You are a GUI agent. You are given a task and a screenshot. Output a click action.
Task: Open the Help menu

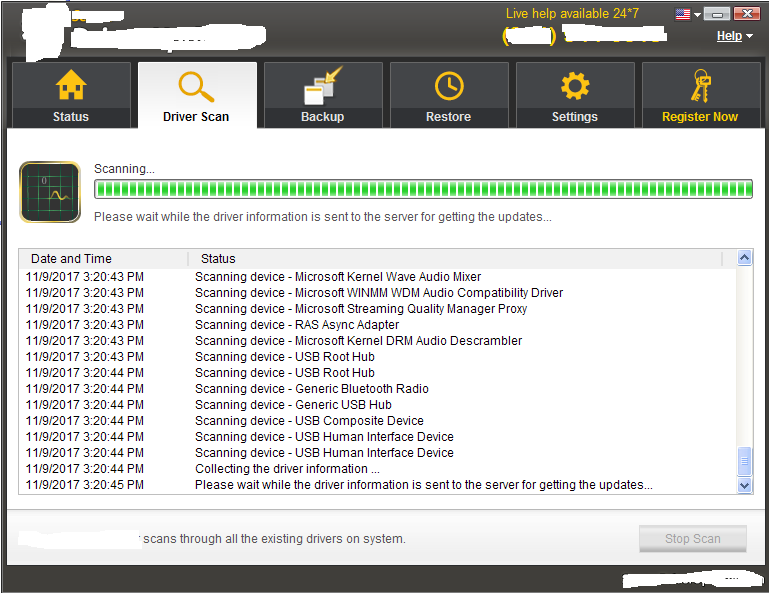pos(729,36)
